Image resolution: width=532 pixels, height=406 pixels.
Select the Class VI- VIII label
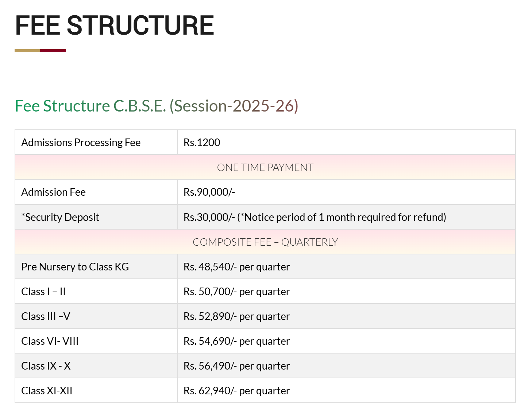[50, 341]
